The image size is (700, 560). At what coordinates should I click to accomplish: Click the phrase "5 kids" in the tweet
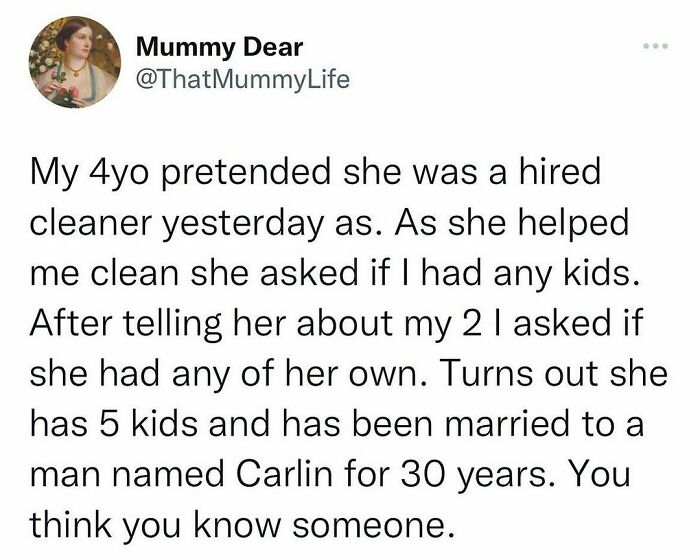click(149, 423)
